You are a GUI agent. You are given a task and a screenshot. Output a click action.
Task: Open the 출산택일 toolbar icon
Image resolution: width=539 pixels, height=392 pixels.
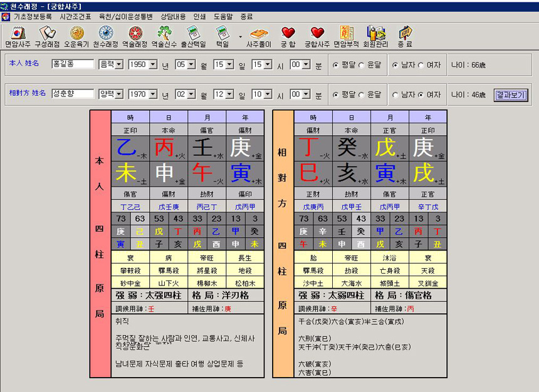coord(194,36)
